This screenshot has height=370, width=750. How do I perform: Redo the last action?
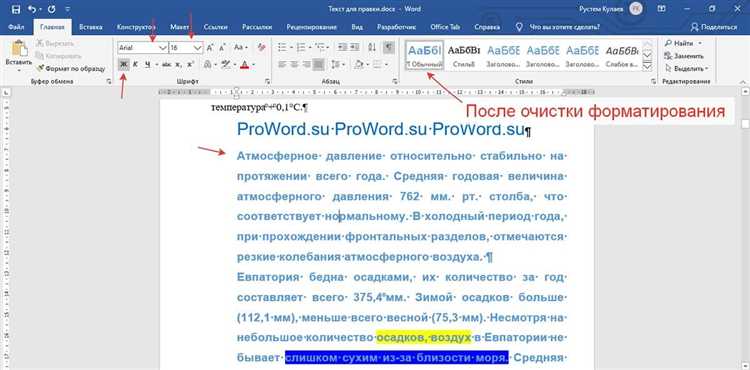click(x=51, y=9)
